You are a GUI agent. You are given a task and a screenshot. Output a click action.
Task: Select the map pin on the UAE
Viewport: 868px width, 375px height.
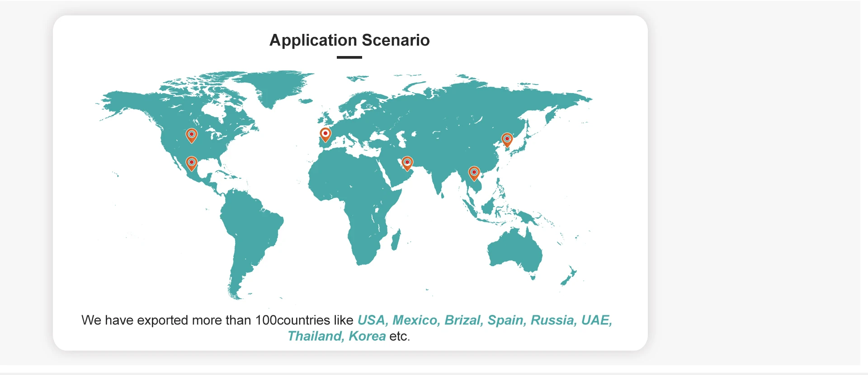point(407,163)
